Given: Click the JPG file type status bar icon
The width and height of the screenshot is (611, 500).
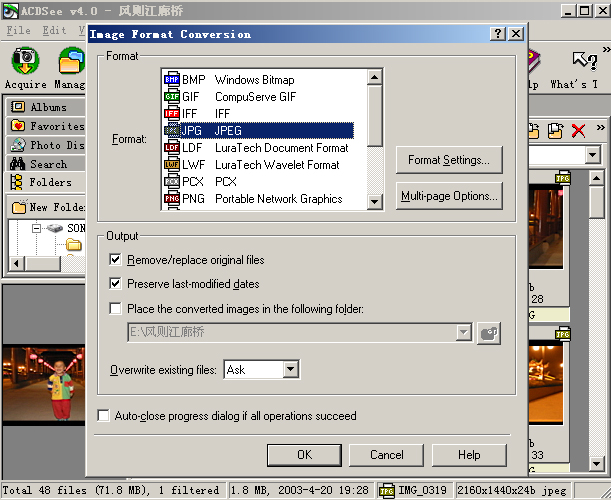Looking at the screenshot, I should (387, 491).
